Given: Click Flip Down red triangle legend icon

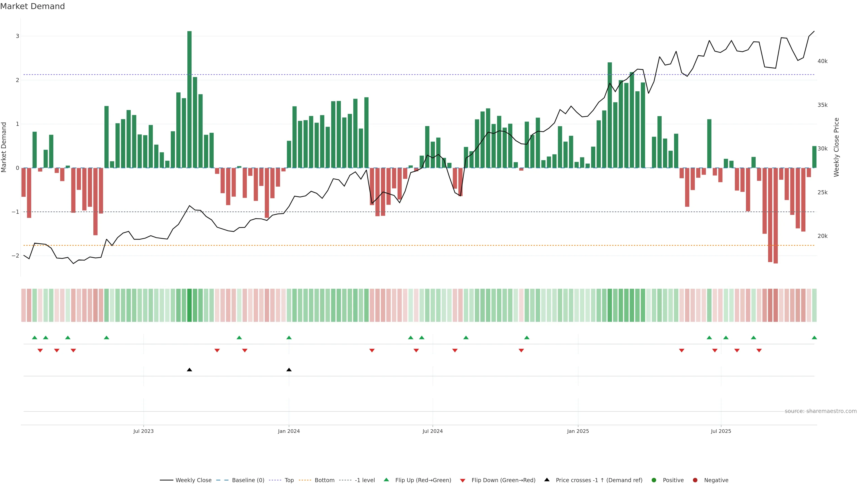Looking at the screenshot, I should (463, 481).
